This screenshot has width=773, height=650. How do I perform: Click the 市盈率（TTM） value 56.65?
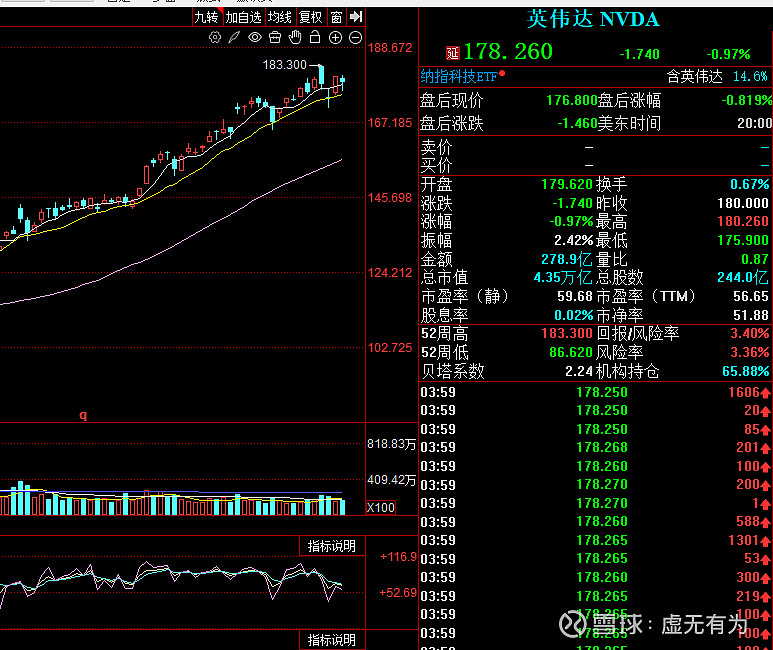(751, 296)
